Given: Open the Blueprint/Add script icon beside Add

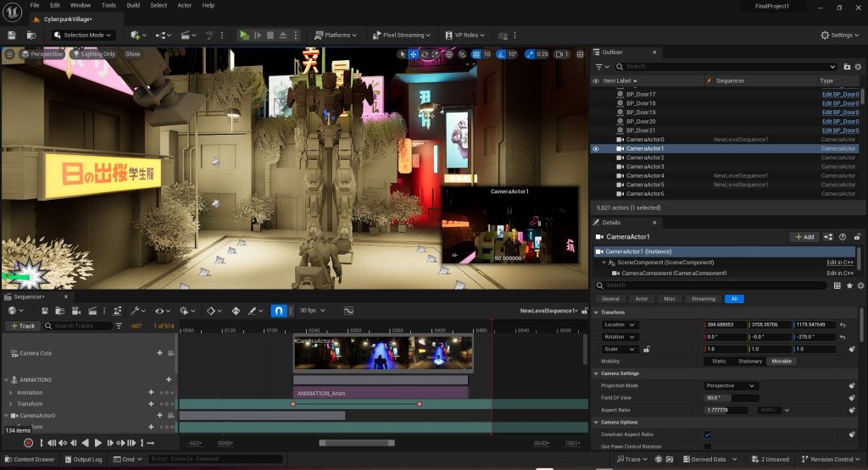Looking at the screenshot, I should pos(828,236).
